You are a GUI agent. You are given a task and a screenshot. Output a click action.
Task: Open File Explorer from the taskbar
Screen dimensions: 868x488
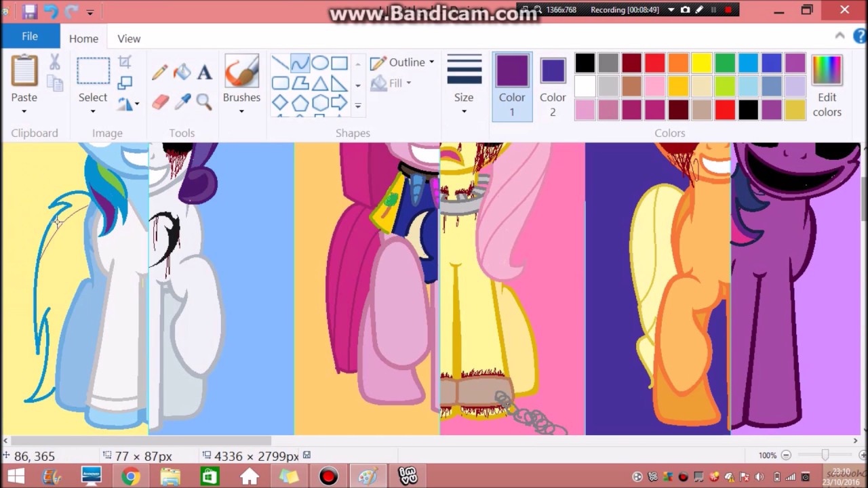[x=170, y=476]
